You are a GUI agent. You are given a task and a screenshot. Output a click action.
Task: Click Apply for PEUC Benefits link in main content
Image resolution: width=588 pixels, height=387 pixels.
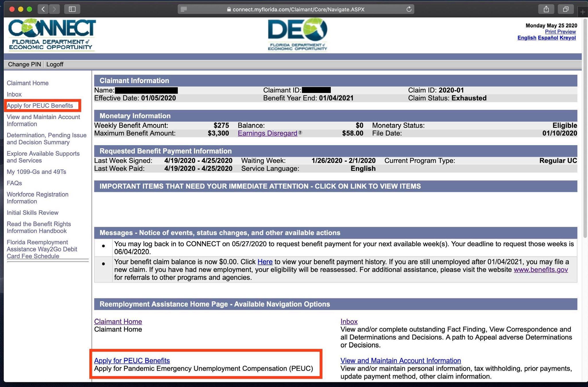(132, 361)
